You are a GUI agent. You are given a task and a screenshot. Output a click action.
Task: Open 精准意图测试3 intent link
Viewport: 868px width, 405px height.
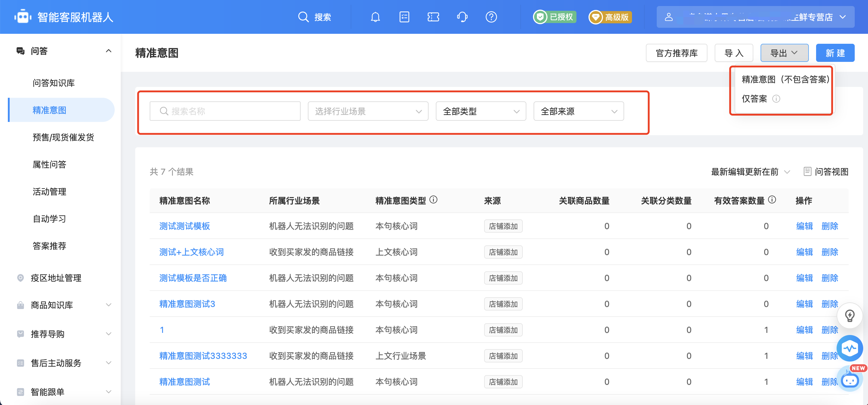tap(187, 304)
